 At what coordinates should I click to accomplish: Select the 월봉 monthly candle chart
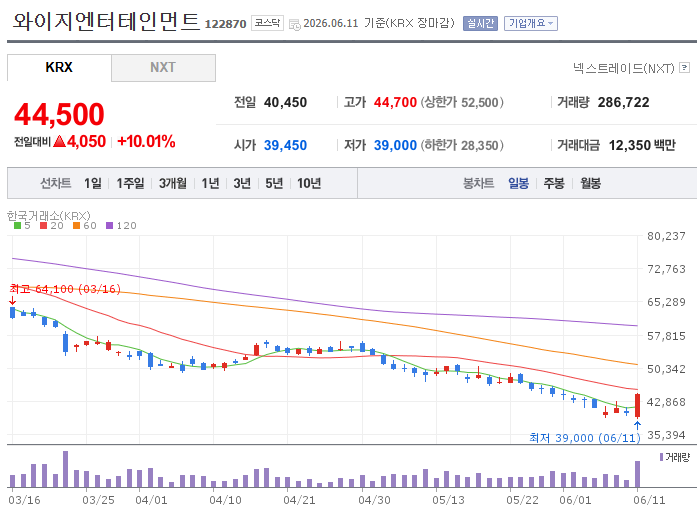tap(590, 183)
